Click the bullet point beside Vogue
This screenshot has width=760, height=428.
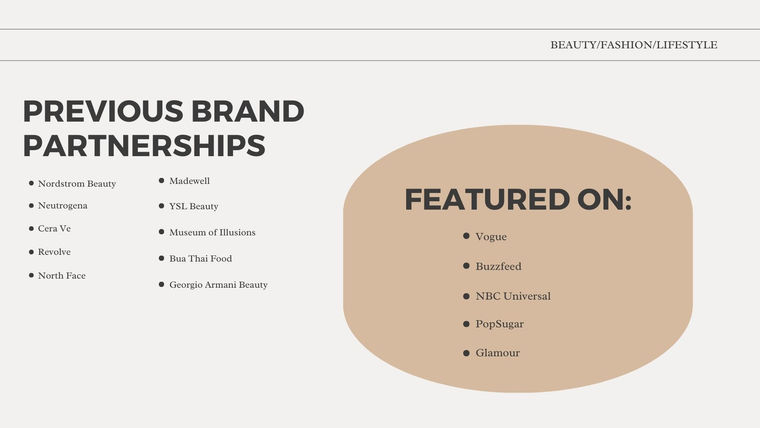pyautogui.click(x=466, y=236)
